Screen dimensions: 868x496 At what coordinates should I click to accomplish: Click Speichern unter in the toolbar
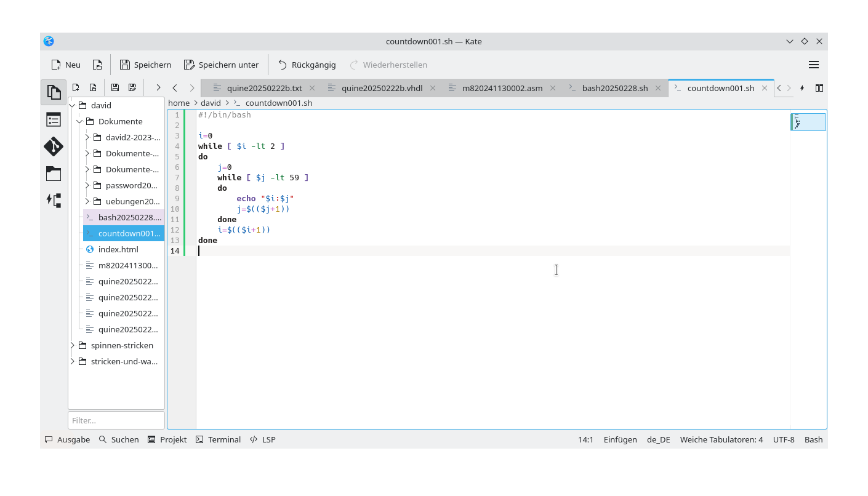(222, 65)
